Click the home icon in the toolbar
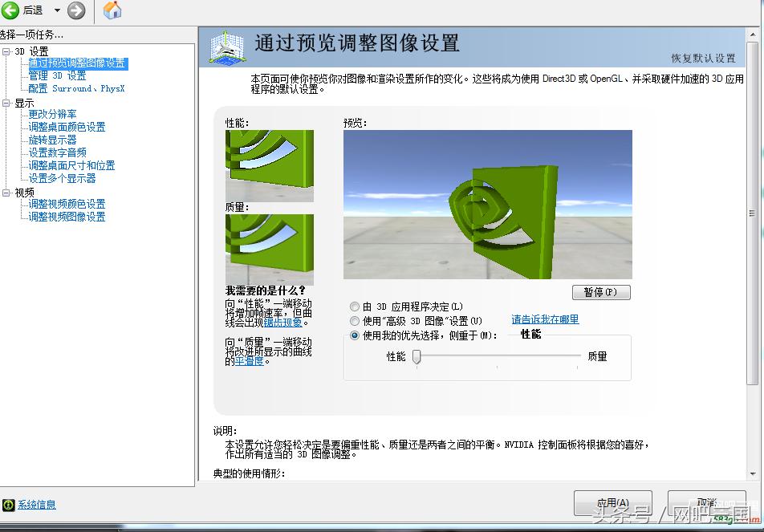This screenshot has height=532, width=764. pyautogui.click(x=112, y=10)
